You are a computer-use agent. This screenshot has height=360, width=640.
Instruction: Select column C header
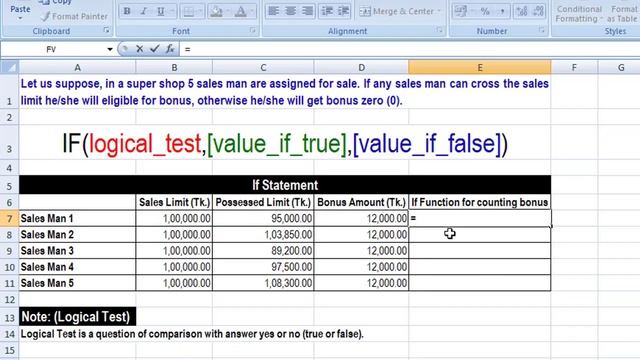coord(263,67)
